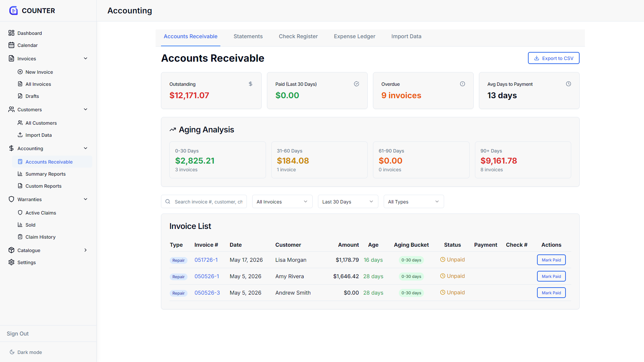Click the All Invoices file icon
The width and height of the screenshot is (644, 362).
tap(20, 84)
